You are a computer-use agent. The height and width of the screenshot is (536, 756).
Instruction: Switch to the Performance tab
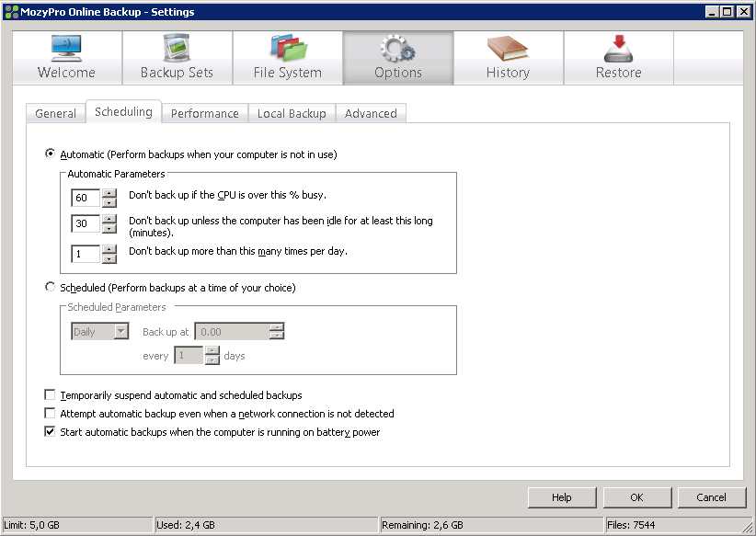click(205, 113)
